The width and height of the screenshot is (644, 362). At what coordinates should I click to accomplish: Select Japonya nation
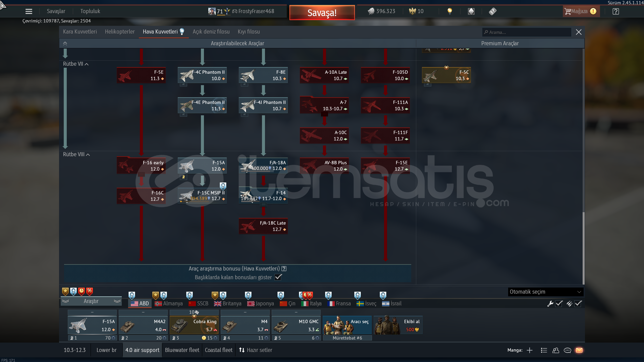(261, 303)
